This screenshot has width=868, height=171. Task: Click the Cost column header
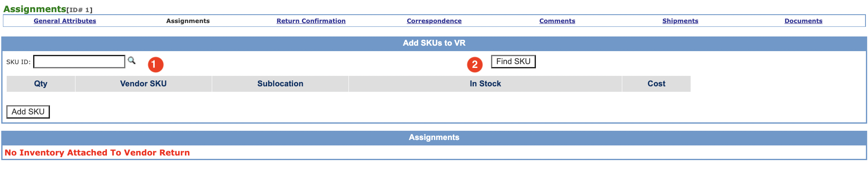point(656,84)
